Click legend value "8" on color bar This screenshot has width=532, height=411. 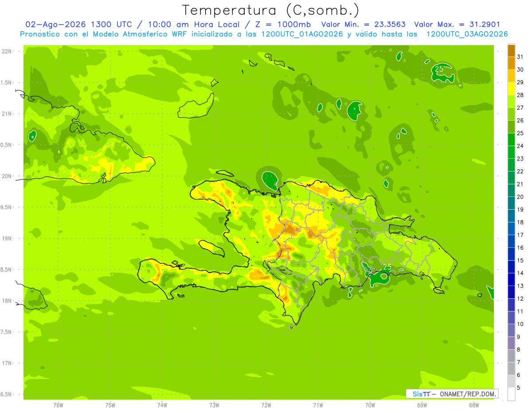tap(519, 350)
